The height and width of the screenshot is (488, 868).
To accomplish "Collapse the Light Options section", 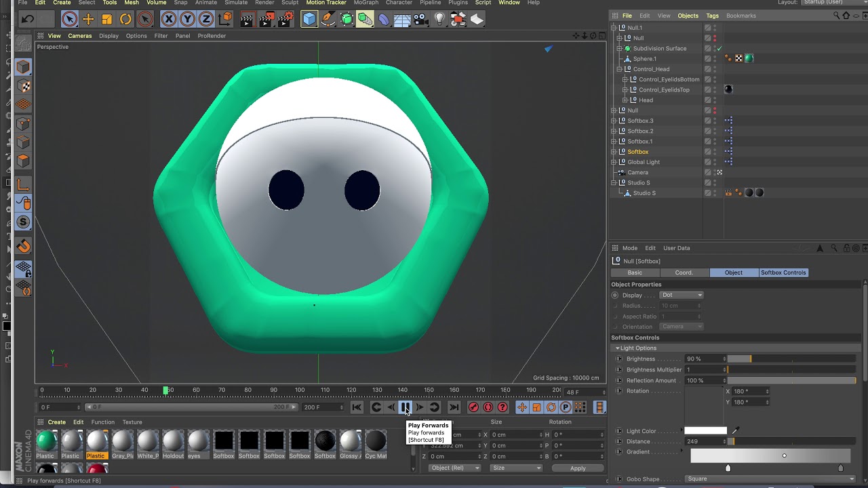I will click(x=617, y=348).
